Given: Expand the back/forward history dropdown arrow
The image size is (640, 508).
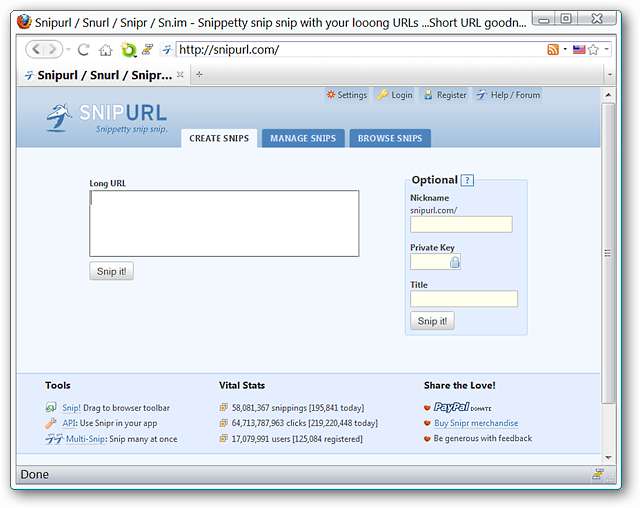Looking at the screenshot, I should tap(68, 50).
